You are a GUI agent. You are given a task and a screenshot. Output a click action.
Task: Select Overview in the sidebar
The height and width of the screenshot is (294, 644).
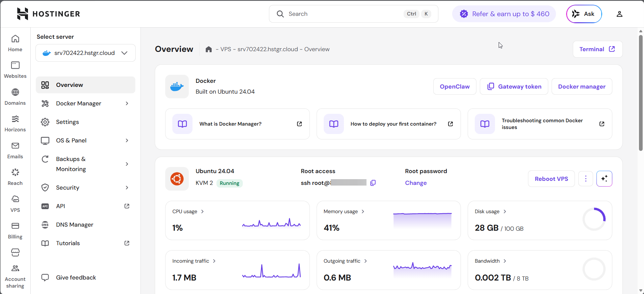click(86, 85)
